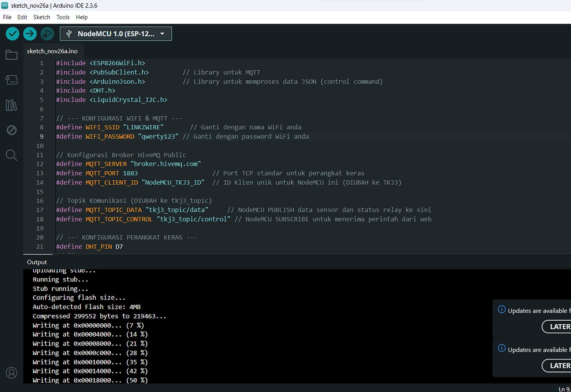Click the ESP8266WiFi.h include line
Viewport: 571px width, 392px height.
[x=100, y=63]
